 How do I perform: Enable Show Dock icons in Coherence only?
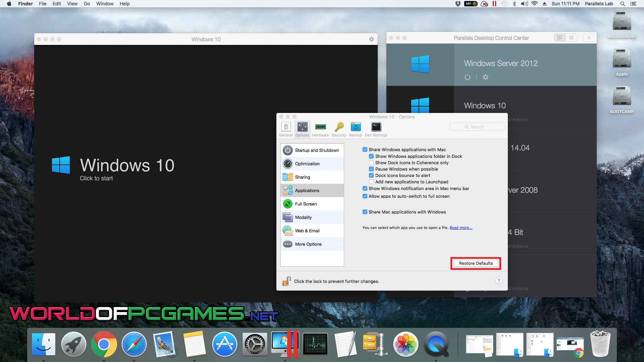point(371,163)
